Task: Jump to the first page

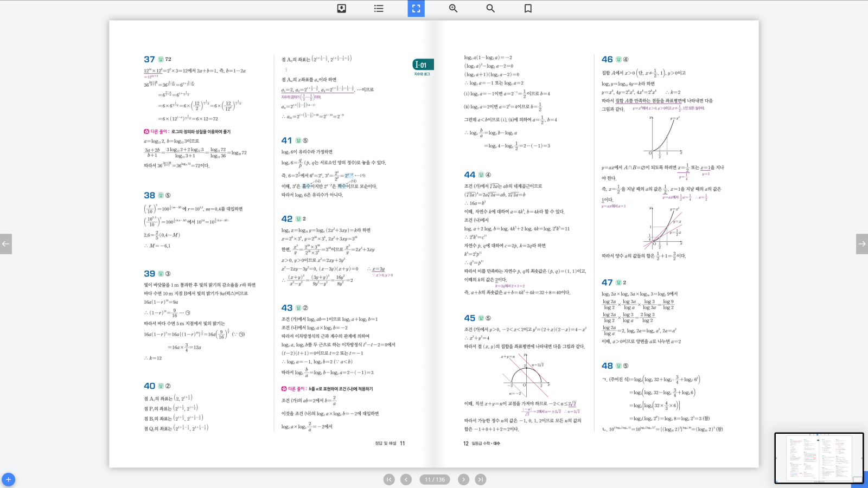Action: [x=389, y=479]
